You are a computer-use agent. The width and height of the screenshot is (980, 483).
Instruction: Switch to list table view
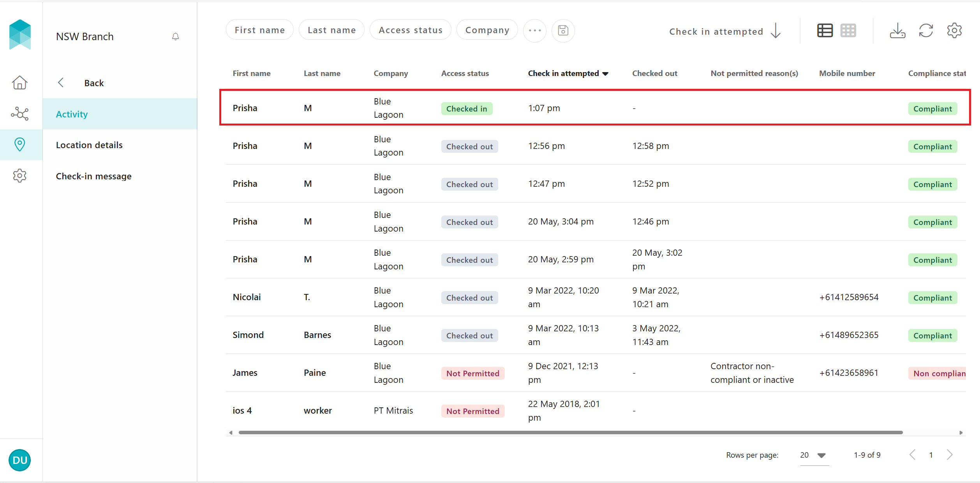click(x=825, y=30)
